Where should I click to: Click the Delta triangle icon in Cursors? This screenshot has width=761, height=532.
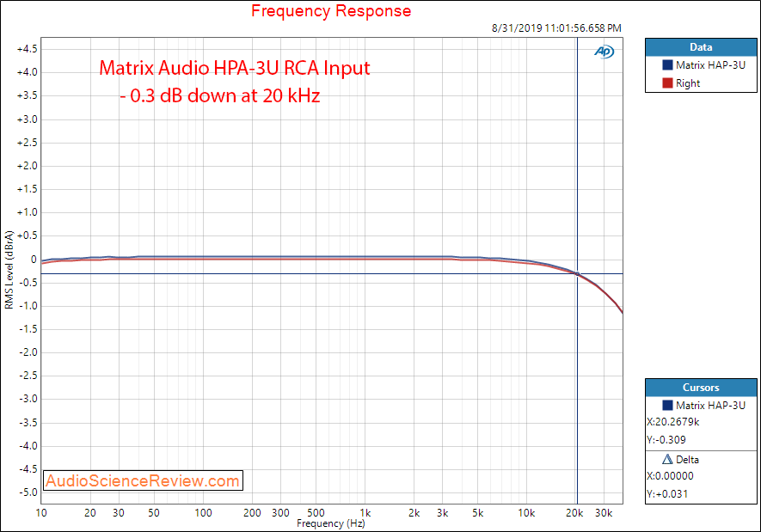tap(667, 459)
